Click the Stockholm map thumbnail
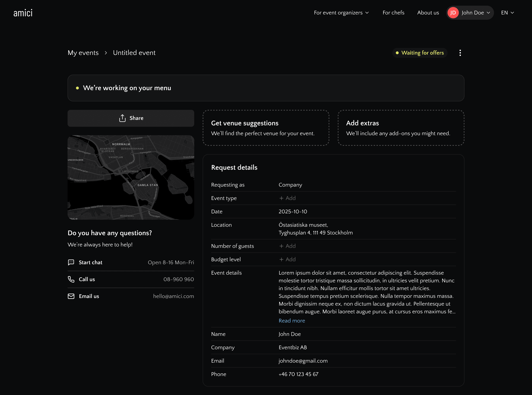532x395 pixels. (x=131, y=177)
